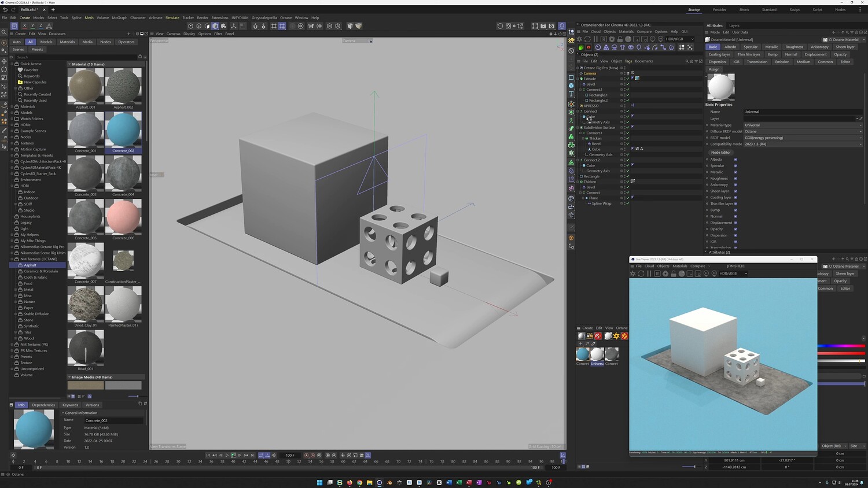Switch to the Transmission tab
Screen dimensions: 868x488
click(x=757, y=62)
